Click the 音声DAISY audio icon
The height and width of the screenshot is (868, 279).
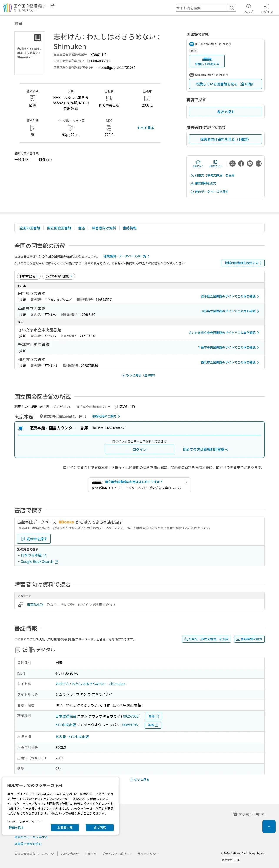pyautogui.click(x=21, y=605)
